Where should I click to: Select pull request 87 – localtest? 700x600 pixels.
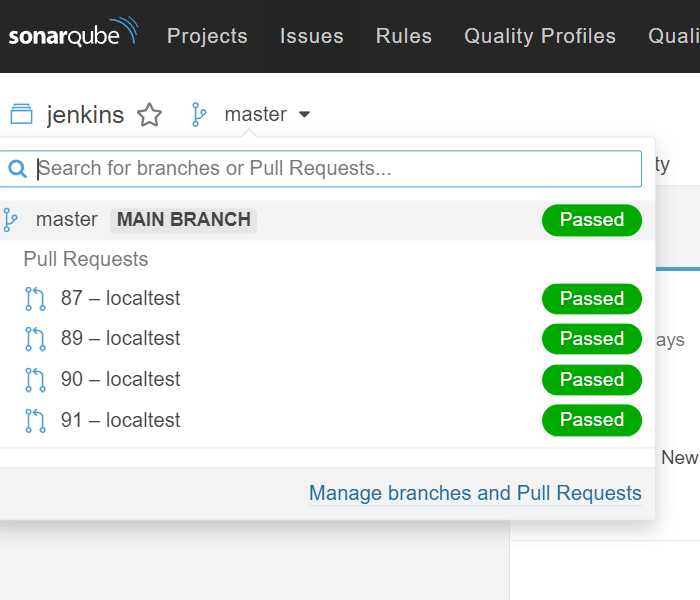pos(328,299)
